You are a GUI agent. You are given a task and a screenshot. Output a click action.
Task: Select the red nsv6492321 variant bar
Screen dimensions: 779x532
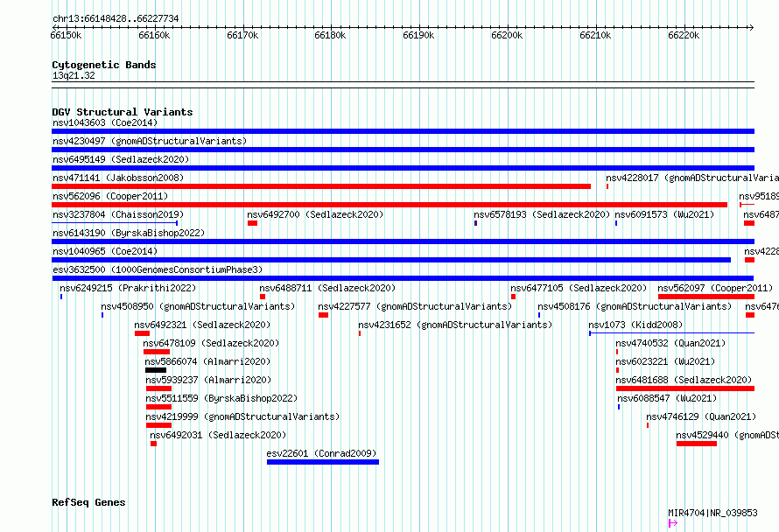142,333
